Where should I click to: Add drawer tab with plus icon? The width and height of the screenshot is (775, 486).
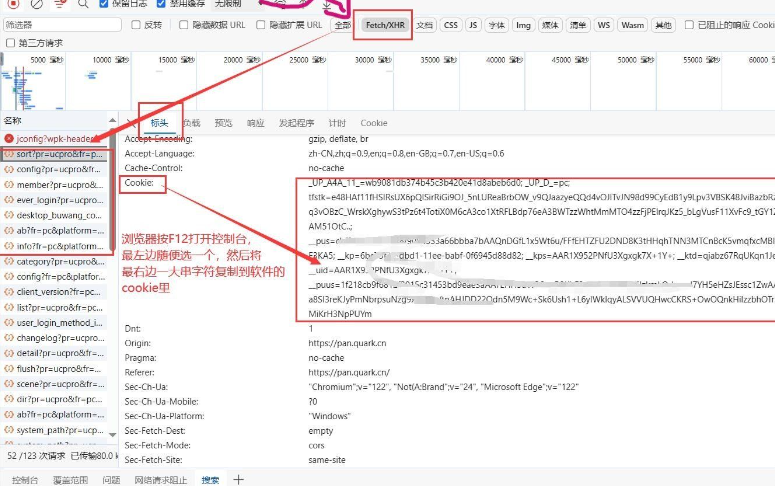(238, 479)
